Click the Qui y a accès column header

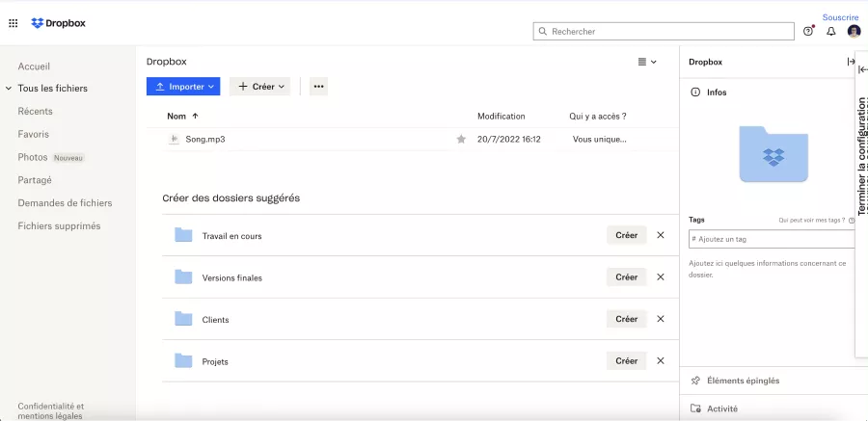pyautogui.click(x=598, y=117)
